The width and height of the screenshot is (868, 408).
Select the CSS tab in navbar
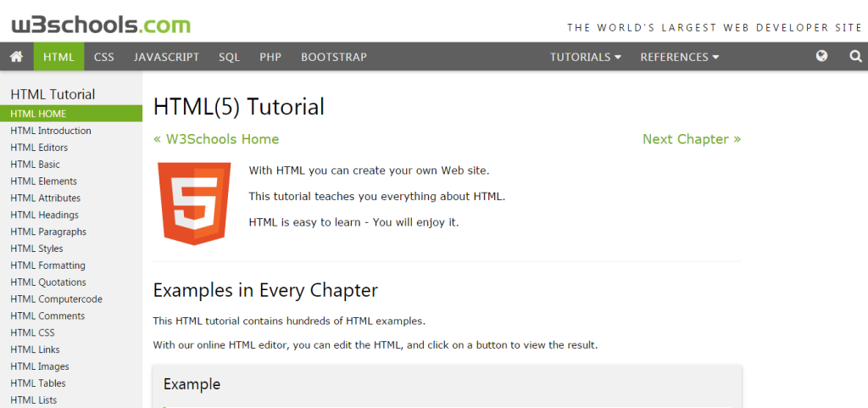[x=104, y=57]
